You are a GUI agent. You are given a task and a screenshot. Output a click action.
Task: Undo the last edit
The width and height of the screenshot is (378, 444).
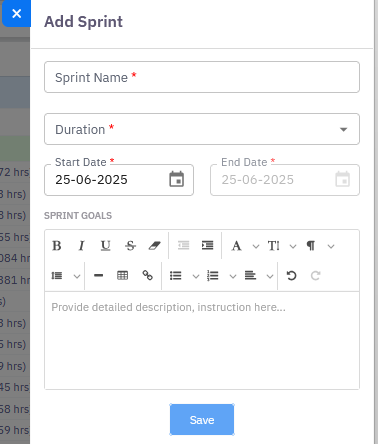(291, 276)
